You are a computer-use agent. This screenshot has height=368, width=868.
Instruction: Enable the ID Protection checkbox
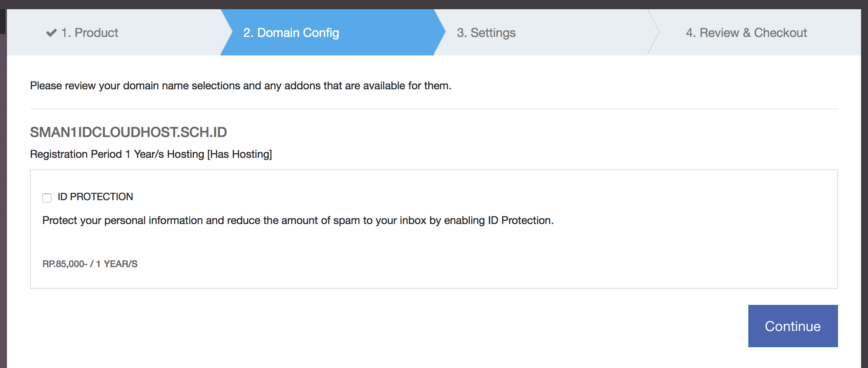click(x=47, y=197)
